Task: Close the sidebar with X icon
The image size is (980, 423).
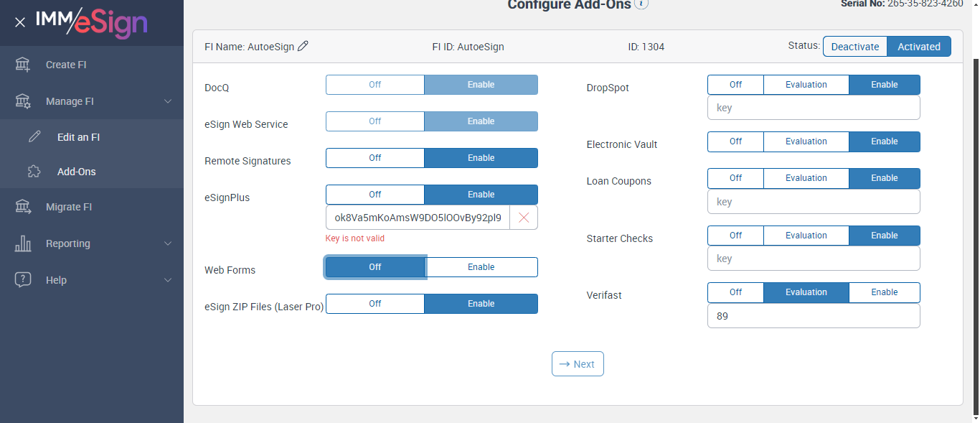Action: (20, 22)
